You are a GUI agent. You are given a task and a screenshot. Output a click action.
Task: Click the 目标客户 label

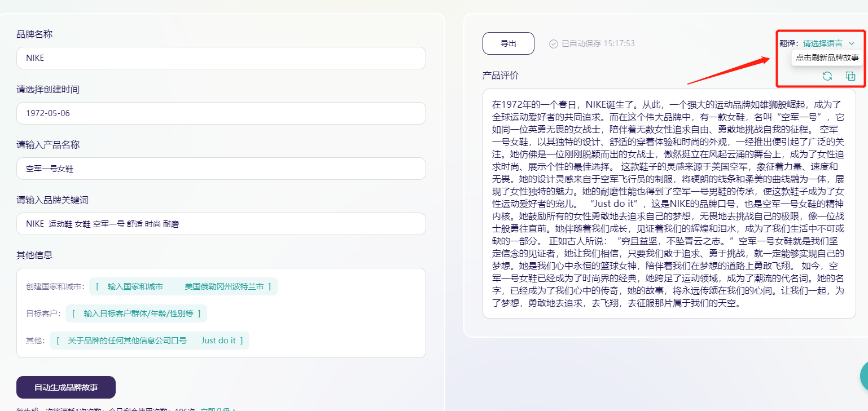point(43,313)
